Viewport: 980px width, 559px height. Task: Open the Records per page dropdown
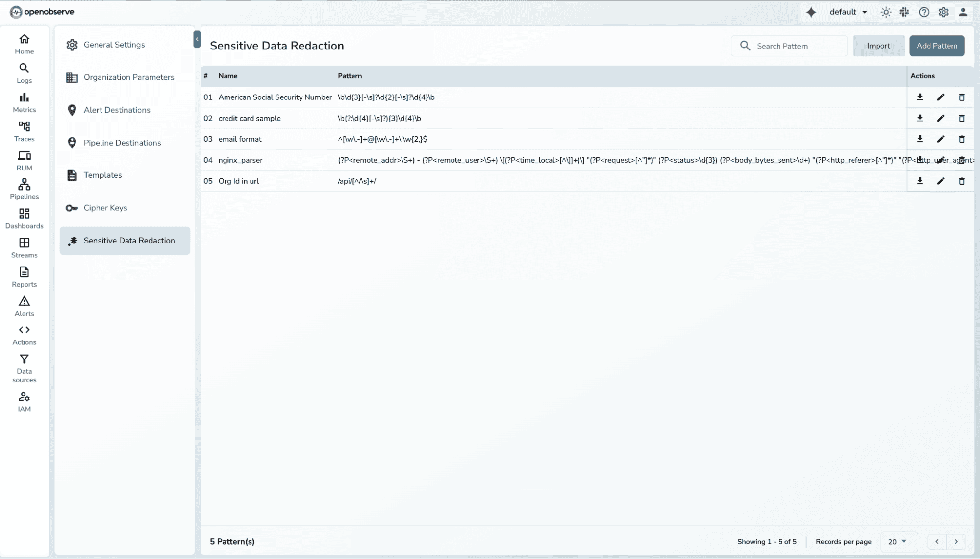click(x=897, y=542)
